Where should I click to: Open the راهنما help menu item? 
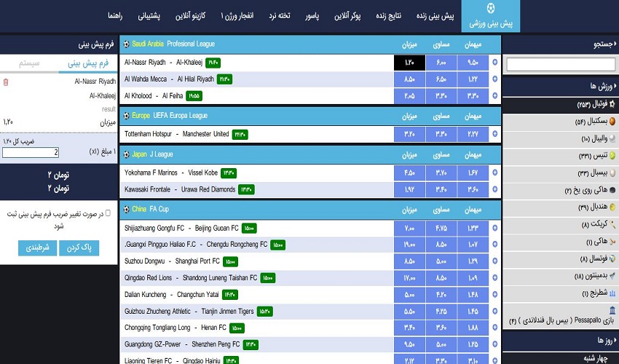pos(115,16)
